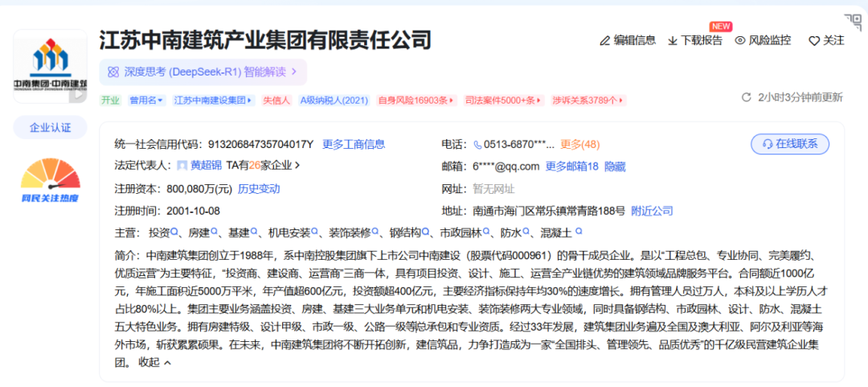Click search icon next to 混凝土
The height and width of the screenshot is (387, 868).
click(x=579, y=232)
